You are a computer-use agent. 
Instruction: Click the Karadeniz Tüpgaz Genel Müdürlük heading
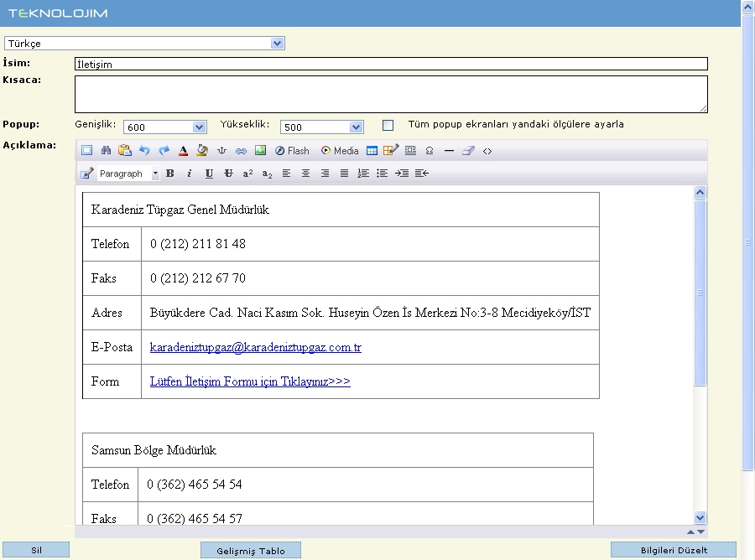tap(180, 210)
